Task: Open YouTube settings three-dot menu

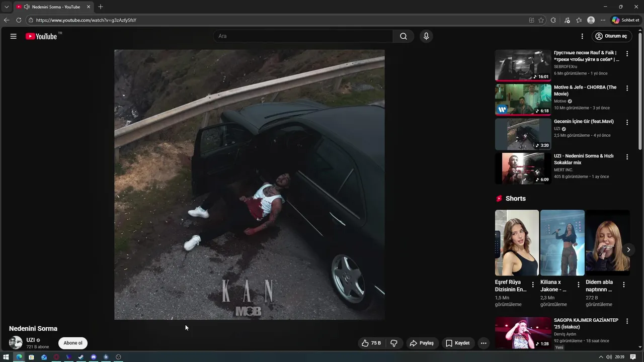Action: tap(582, 36)
